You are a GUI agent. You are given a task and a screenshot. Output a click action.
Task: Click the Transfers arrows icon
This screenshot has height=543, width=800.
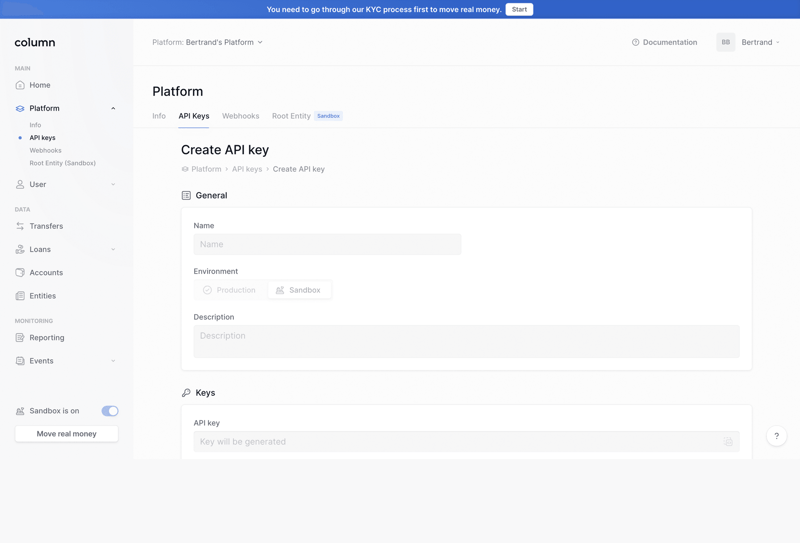click(x=20, y=226)
